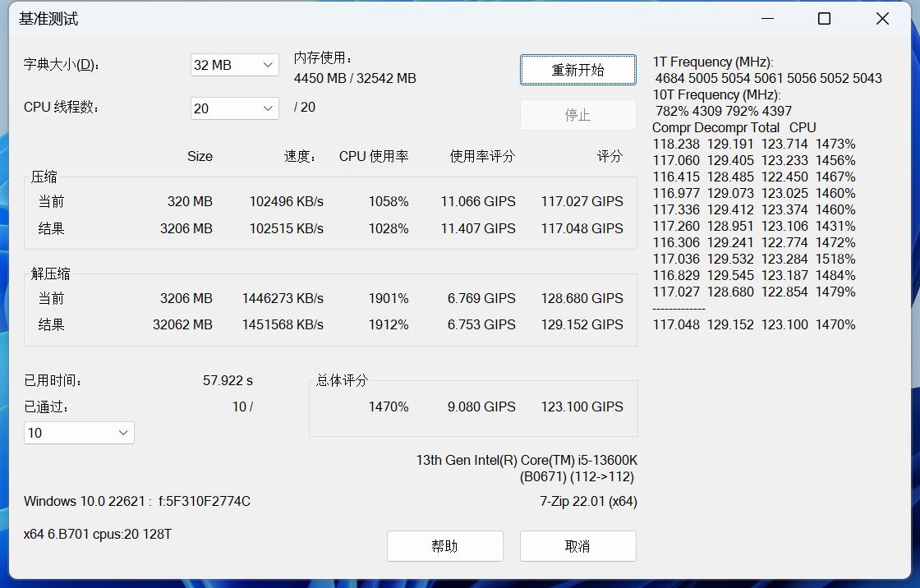Image resolution: width=920 pixels, height=588 pixels.
Task: Click the 压缩 current speed 102496 KB/s value
Action: pos(285,201)
